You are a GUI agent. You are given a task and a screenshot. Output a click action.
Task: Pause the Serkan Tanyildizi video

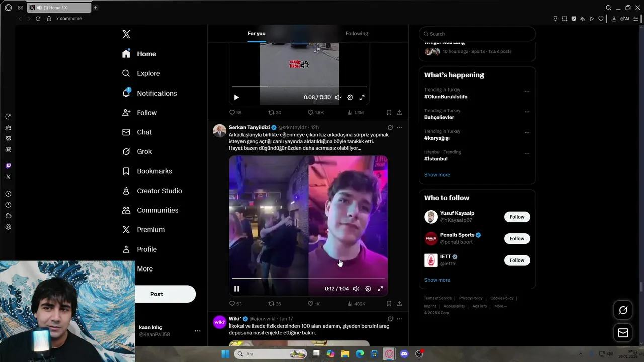(236, 289)
